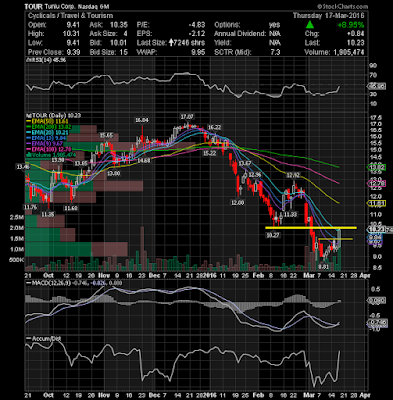Click the 11.33 price label
Screen dimensions: 393x400
point(290,215)
